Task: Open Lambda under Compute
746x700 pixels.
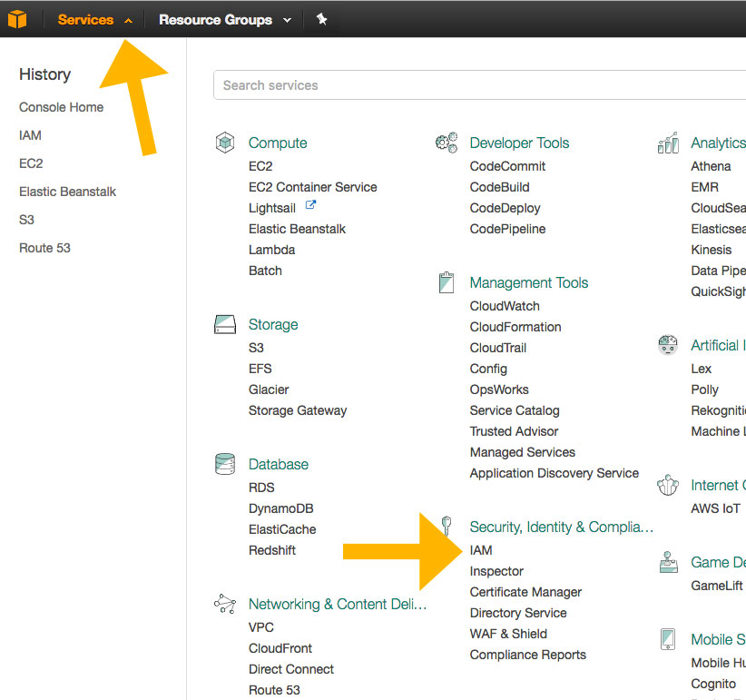Action: [271, 250]
